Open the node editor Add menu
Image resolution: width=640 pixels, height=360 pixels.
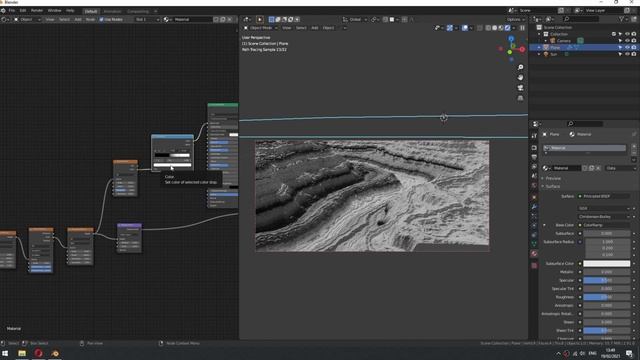78,19
